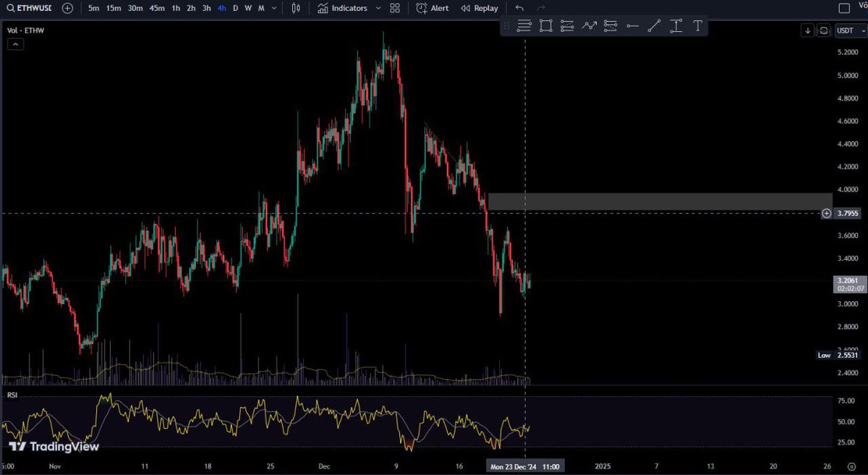Click the RSI 75.00 axis label

[x=846, y=400]
